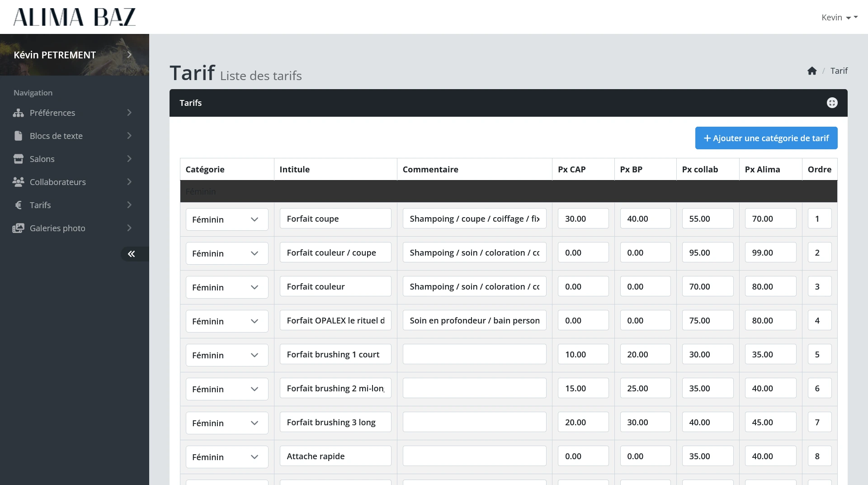Click the Tarifs euro icon
Image resolution: width=868 pixels, height=485 pixels.
(18, 205)
